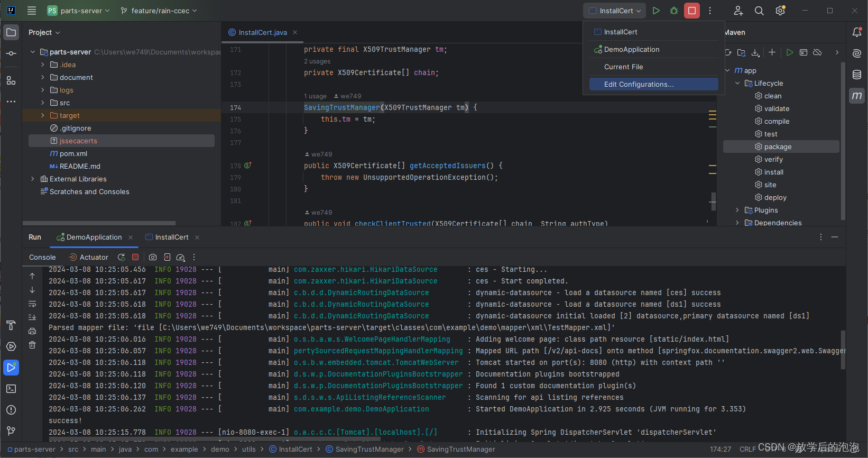The width and height of the screenshot is (868, 458).
Task: Print console output with the printer icon
Action: click(32, 331)
